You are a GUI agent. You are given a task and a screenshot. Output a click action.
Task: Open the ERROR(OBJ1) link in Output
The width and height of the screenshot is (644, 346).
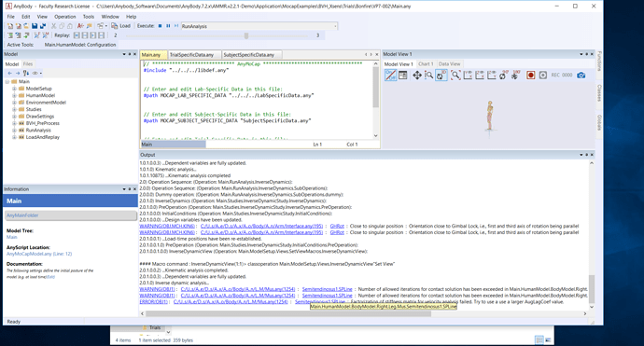153,302
